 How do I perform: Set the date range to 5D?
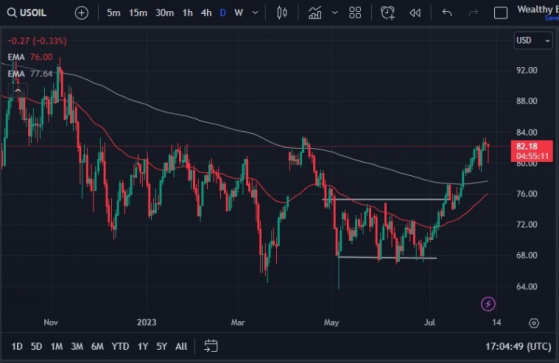tap(36, 346)
